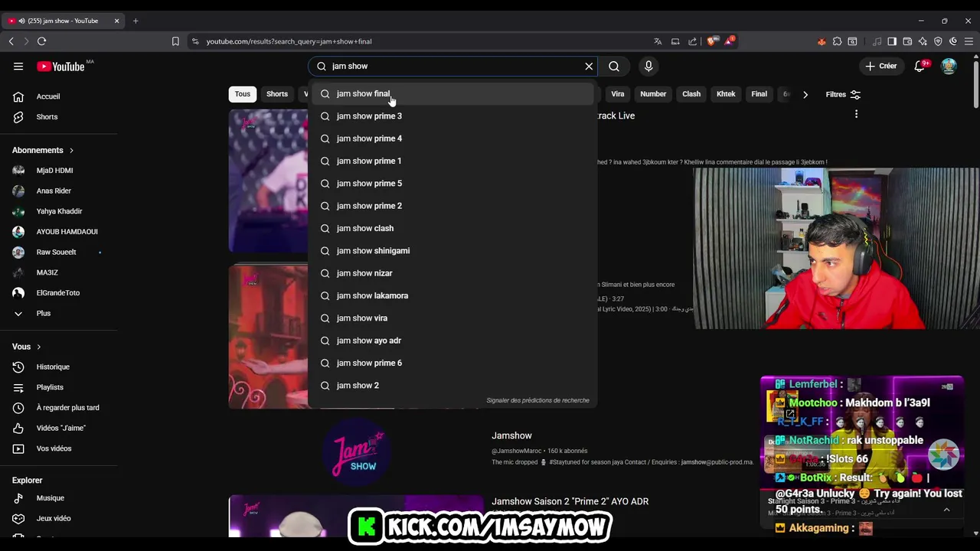
Task: Select suggestion 'jam show prime 2'
Action: click(452, 206)
